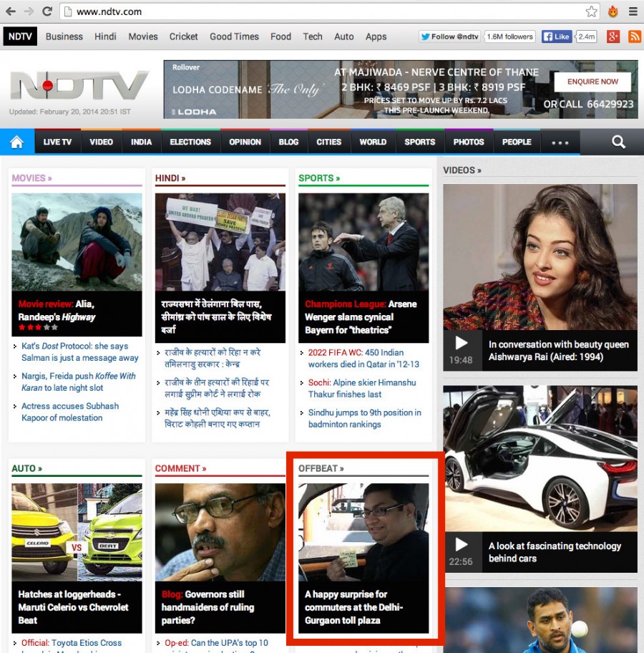
Task: Read Nargis, Freida Koffee With Karan story
Action: 78,382
